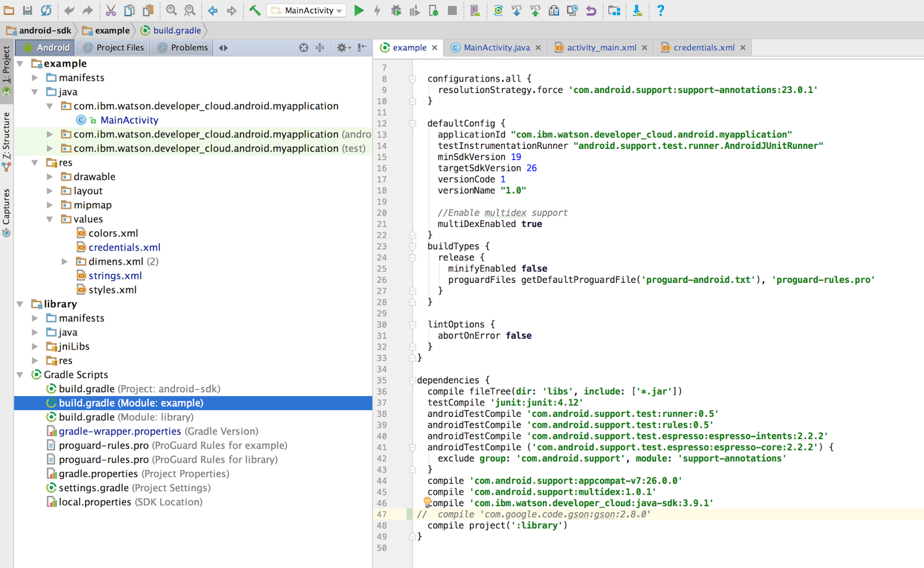Open the credentials.xml editor tab

point(704,47)
